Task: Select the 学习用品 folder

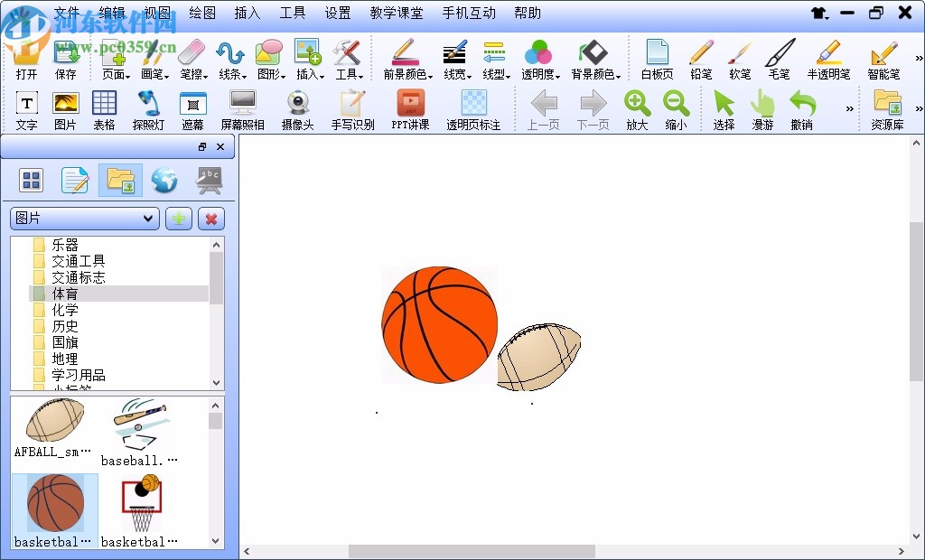Action: pos(78,375)
